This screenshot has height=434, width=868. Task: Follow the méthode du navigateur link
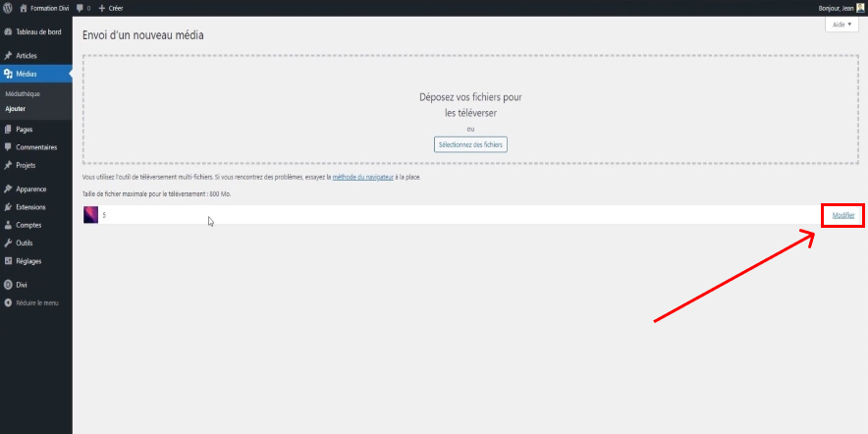click(x=363, y=178)
